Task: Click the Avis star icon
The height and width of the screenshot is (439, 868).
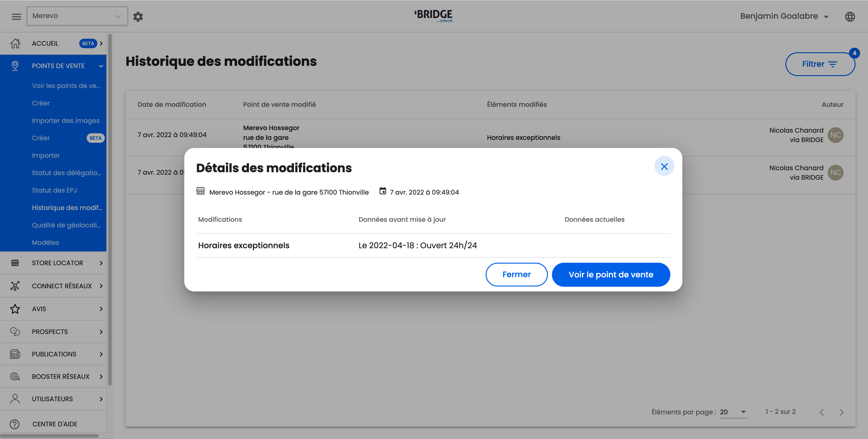Action: coord(15,309)
